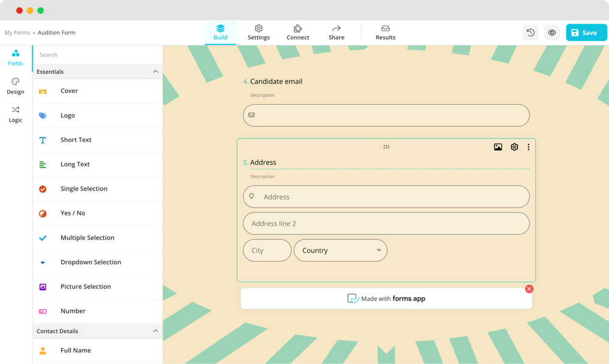Click the fields Search box

click(97, 55)
